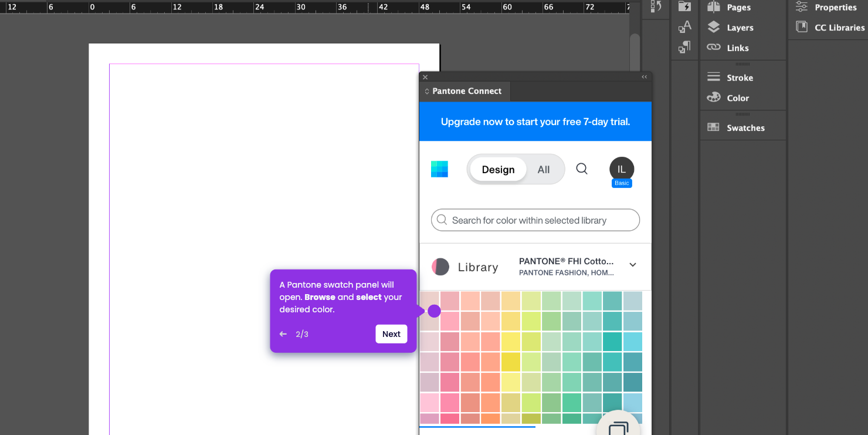
Task: Cycle Pantone Connect tab view with up-down arrows
Action: tap(427, 92)
